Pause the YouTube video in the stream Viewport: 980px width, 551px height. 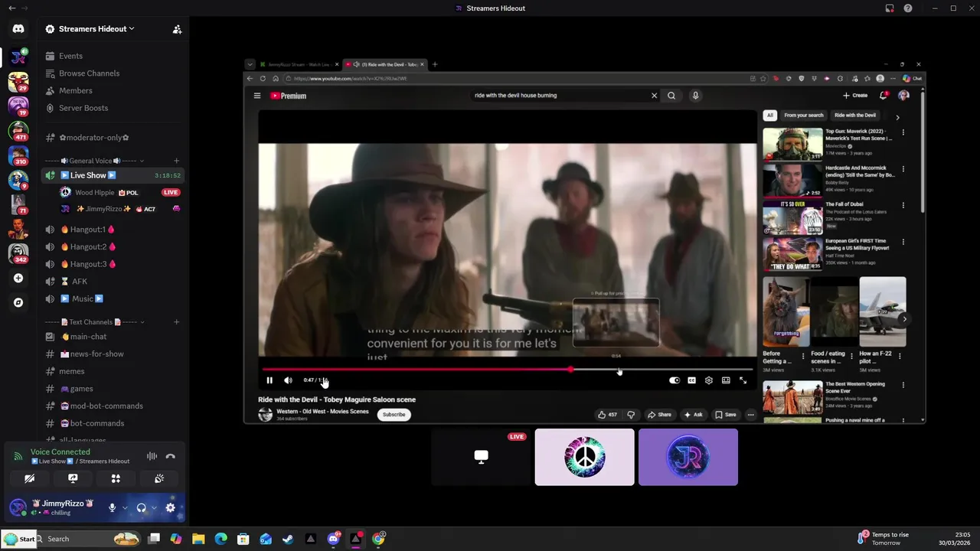269,380
